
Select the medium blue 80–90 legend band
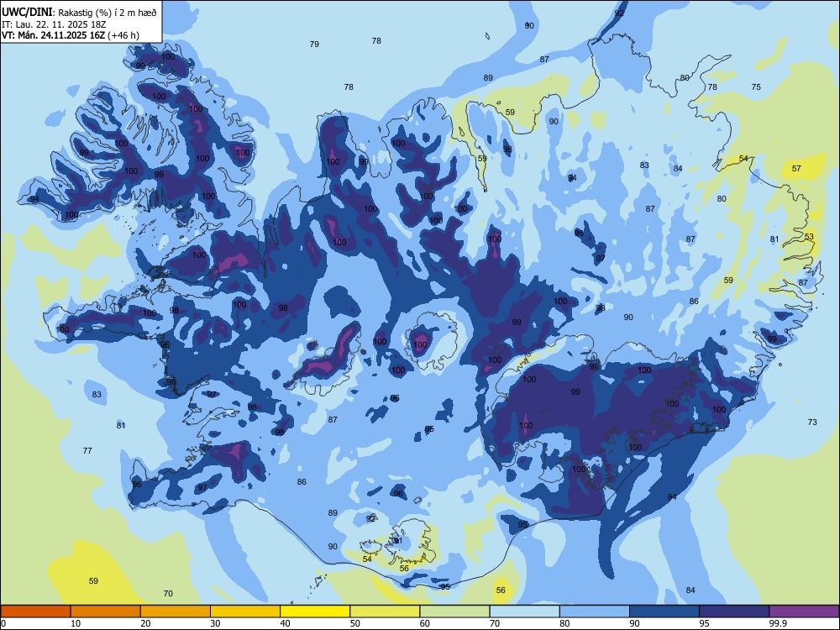click(x=595, y=612)
